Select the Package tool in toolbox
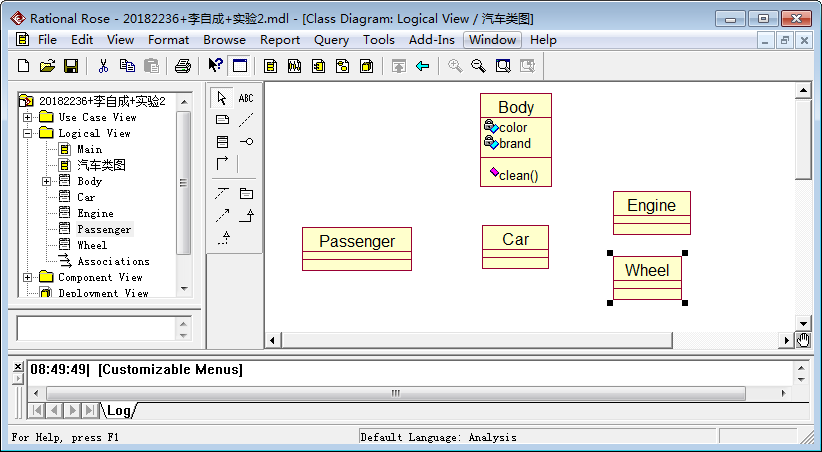Screen dimensions: 822x452 click(246, 194)
